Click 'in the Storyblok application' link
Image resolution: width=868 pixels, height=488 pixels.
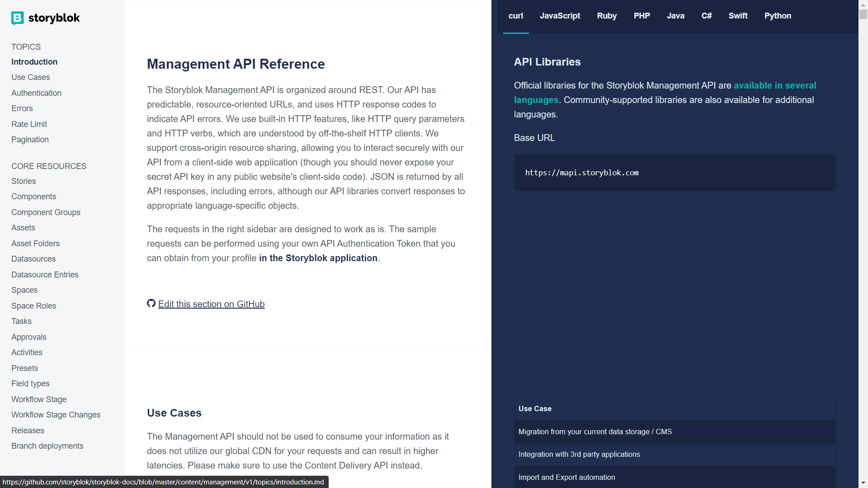(318, 258)
